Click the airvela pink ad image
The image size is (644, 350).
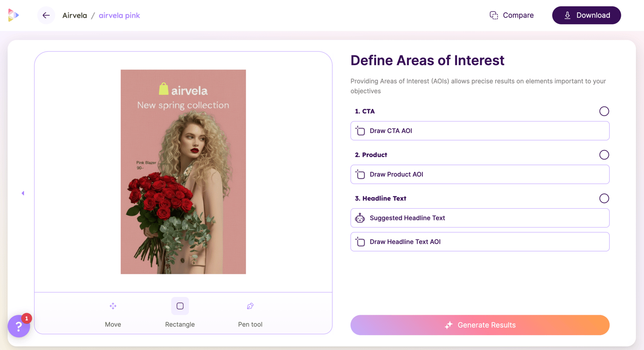[x=183, y=172]
